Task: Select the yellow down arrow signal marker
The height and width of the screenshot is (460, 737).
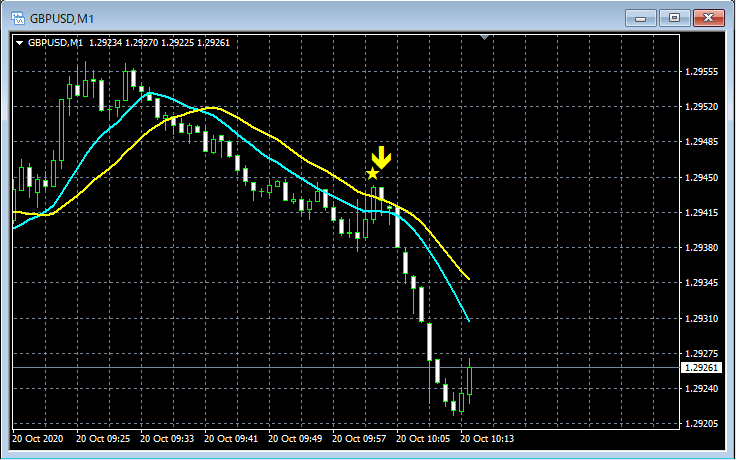Action: pyautogui.click(x=381, y=157)
